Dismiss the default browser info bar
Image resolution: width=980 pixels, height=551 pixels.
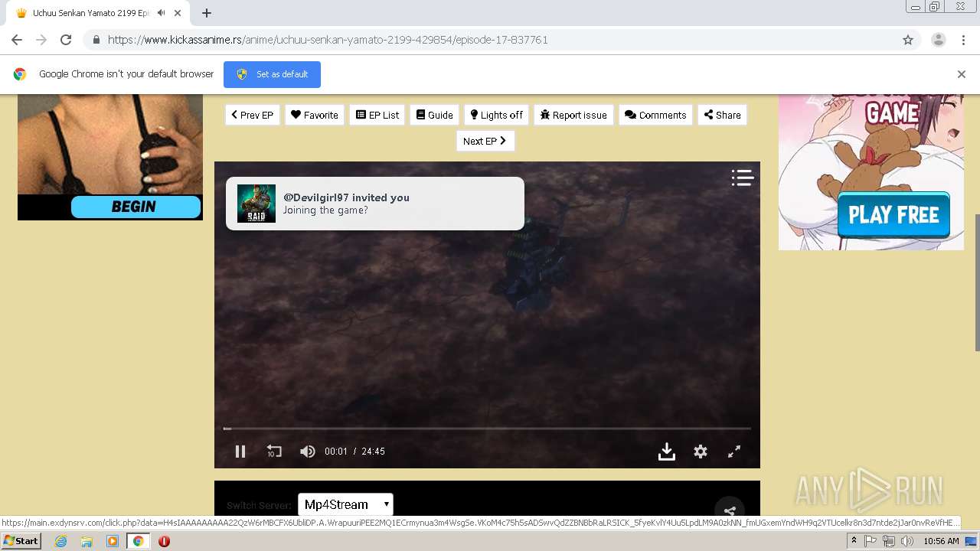pos(962,74)
